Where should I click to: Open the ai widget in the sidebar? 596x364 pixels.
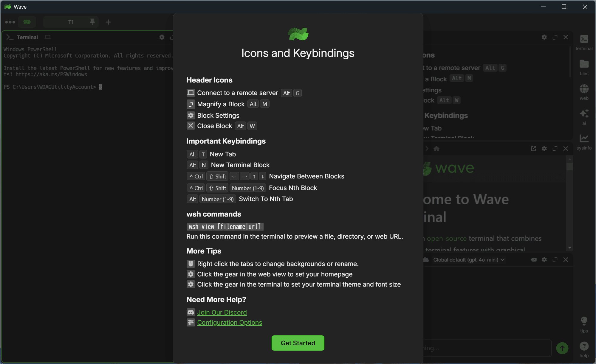click(x=584, y=117)
